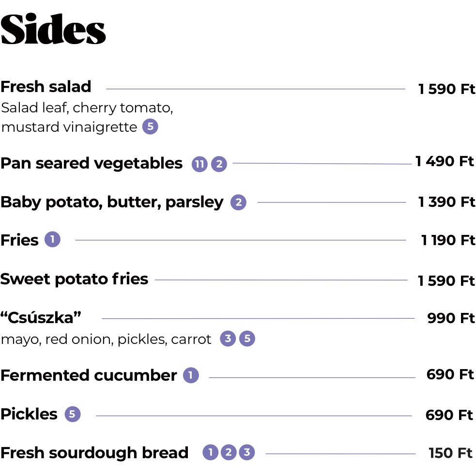The width and height of the screenshot is (476, 465).
Task: Click the Sides section heading
Action: click(x=53, y=29)
